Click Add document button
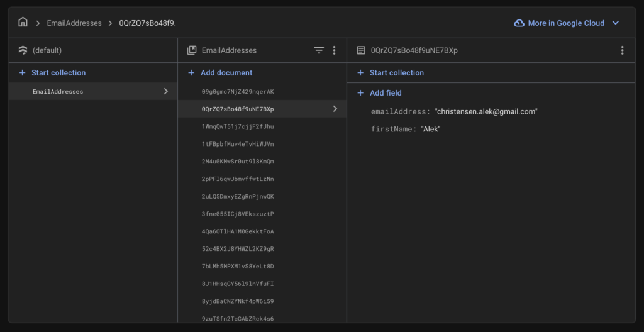Screen dimensions: 644x332 pyautogui.click(x=226, y=73)
